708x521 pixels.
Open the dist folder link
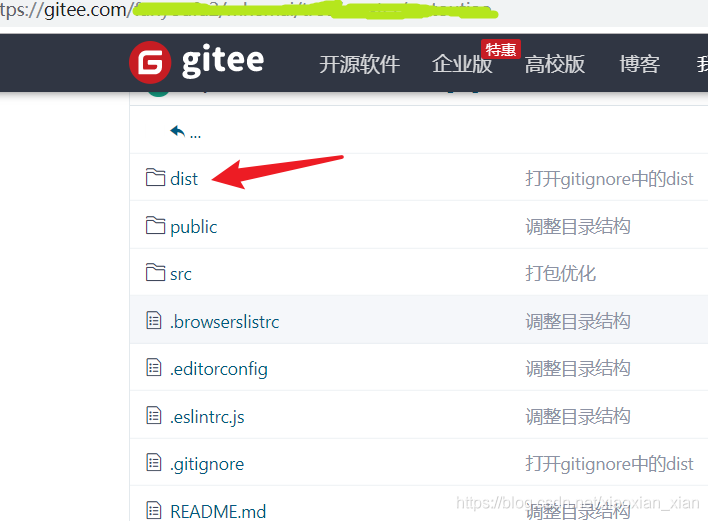(x=184, y=179)
